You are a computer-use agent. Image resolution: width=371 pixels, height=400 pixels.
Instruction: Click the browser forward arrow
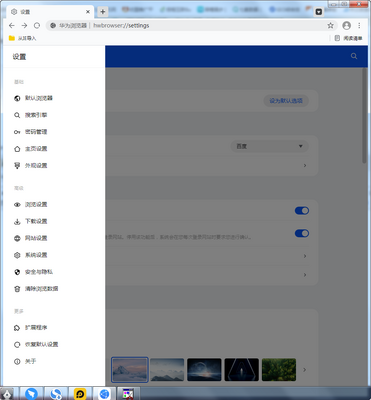pyautogui.click(x=24, y=25)
